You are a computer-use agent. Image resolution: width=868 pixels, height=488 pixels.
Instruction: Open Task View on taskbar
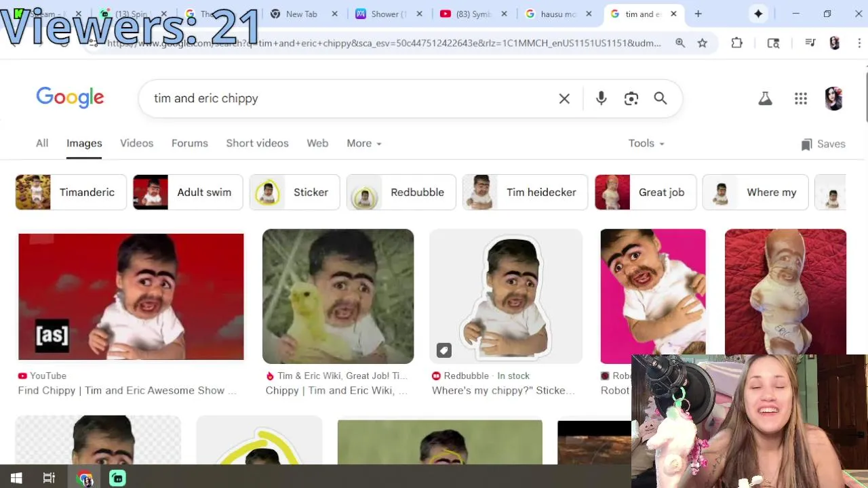coord(49,478)
